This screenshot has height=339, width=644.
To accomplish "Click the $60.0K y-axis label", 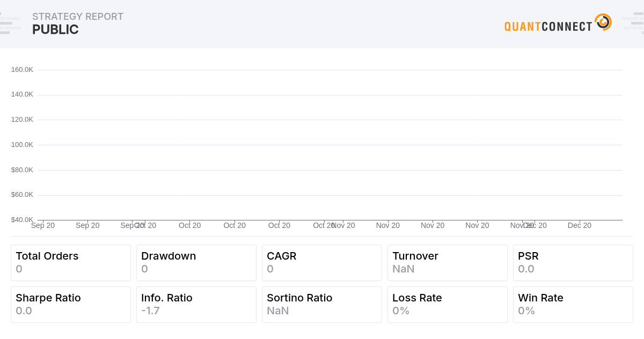I will 22,195.
